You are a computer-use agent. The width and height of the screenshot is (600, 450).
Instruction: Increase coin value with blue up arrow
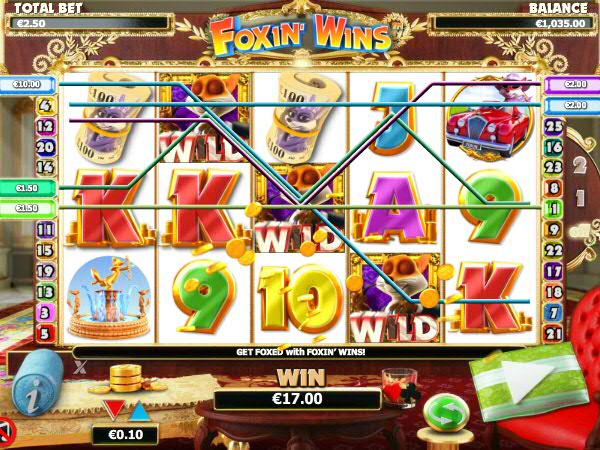pyautogui.click(x=140, y=411)
